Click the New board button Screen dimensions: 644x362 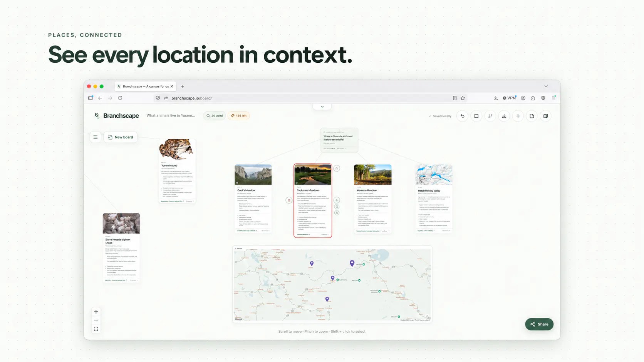(121, 137)
